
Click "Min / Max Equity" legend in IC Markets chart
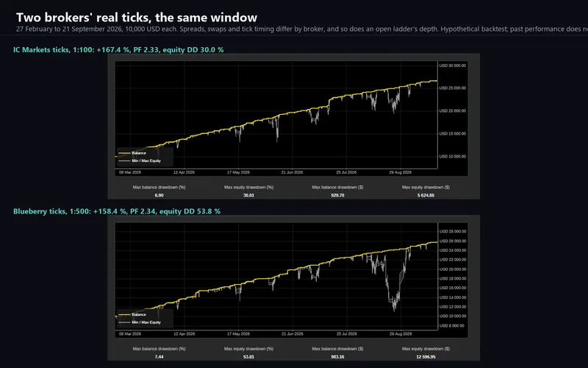pos(140,160)
